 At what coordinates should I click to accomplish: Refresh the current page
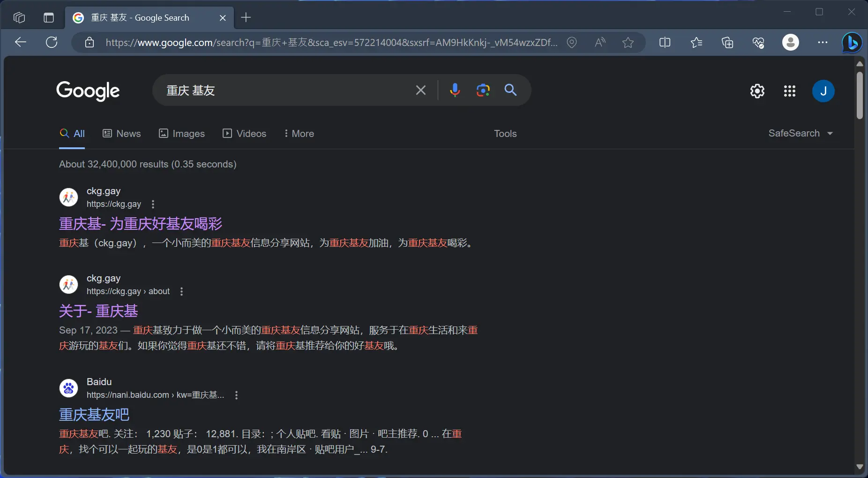(x=52, y=43)
